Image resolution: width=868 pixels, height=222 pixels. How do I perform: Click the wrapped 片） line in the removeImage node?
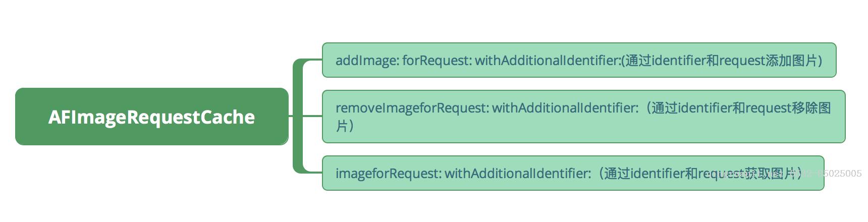tap(345, 126)
